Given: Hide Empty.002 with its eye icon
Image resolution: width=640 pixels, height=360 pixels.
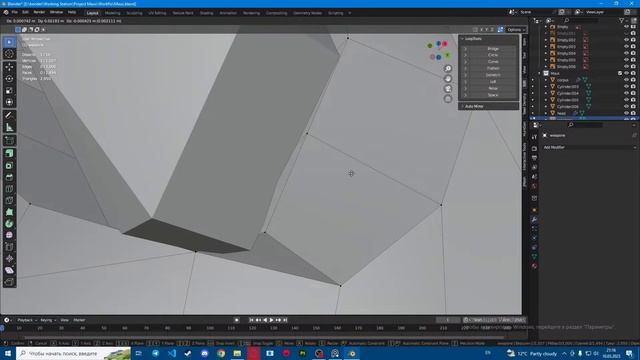Looking at the screenshot, I should click(627, 40).
